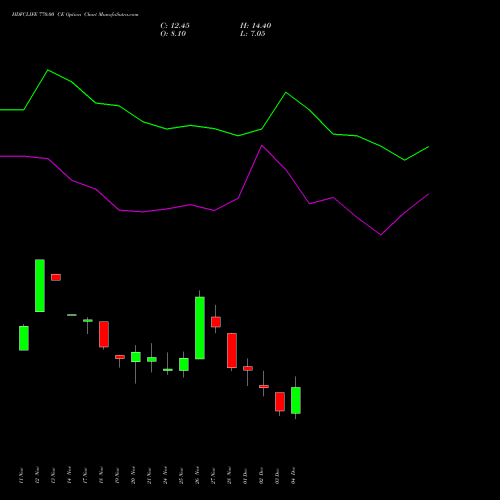Screen dimensions: 500x500
Task: Click the 26 Nov date label
Action: [x=197, y=476]
